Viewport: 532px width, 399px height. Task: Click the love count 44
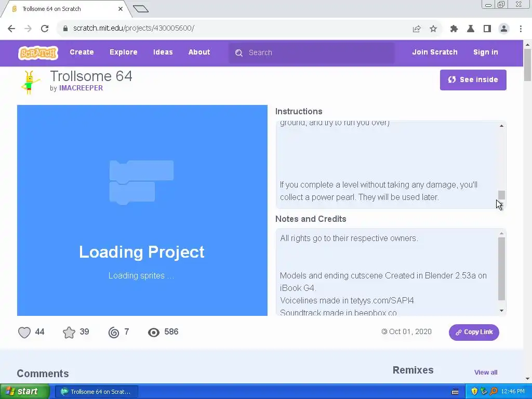39,332
